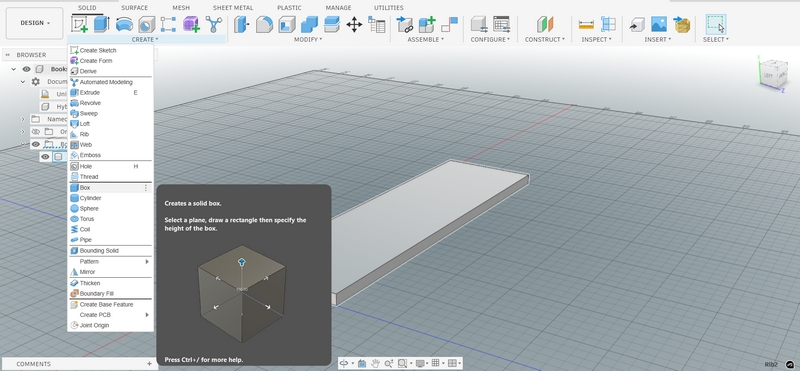Open the INSPECT dropdown menu

(596, 39)
